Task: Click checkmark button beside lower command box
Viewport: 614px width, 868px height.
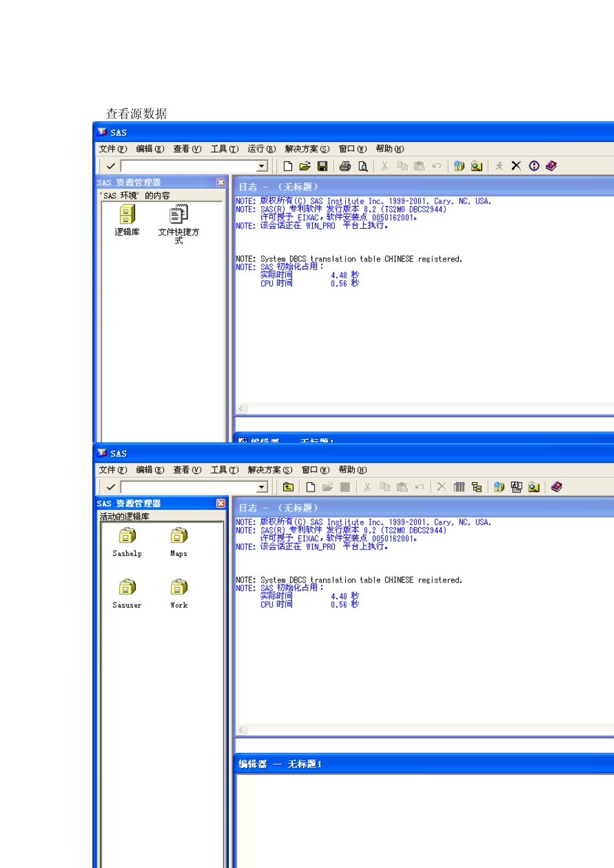Action: click(x=111, y=487)
